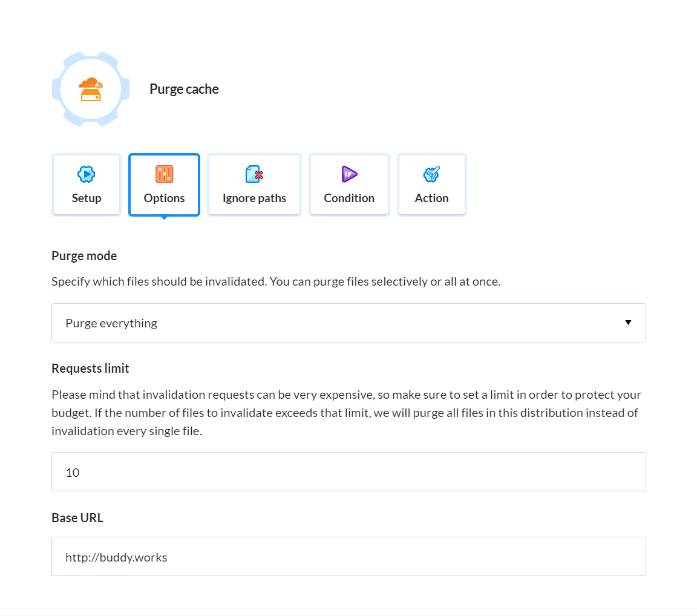Click the Options tab sliders icon
The width and height of the screenshot is (697, 616).
[x=164, y=174]
